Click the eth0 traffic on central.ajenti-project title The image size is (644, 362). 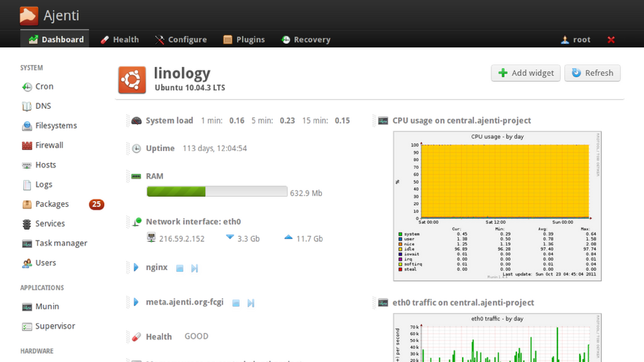pyautogui.click(x=463, y=303)
